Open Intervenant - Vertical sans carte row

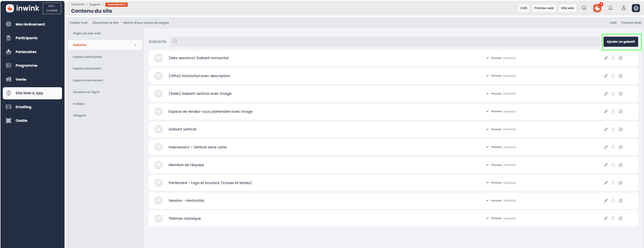pos(393,147)
